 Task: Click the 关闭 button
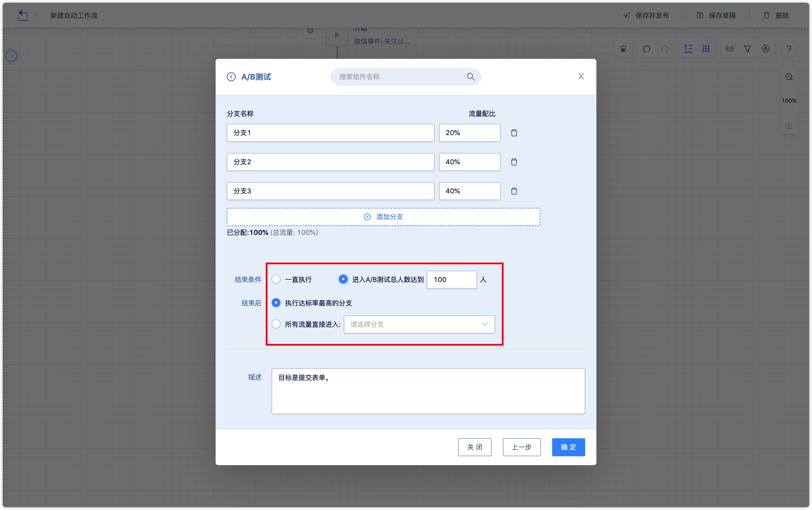pos(474,447)
